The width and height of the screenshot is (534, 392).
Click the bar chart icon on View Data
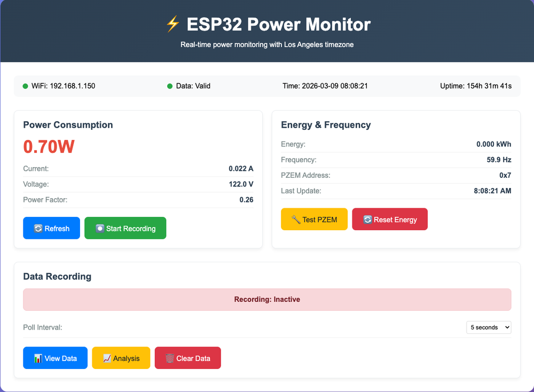pos(38,358)
